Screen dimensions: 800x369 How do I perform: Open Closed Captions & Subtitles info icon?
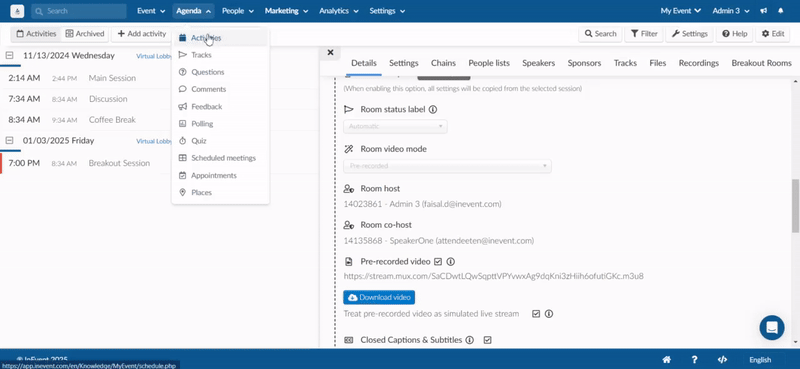pyautogui.click(x=470, y=340)
